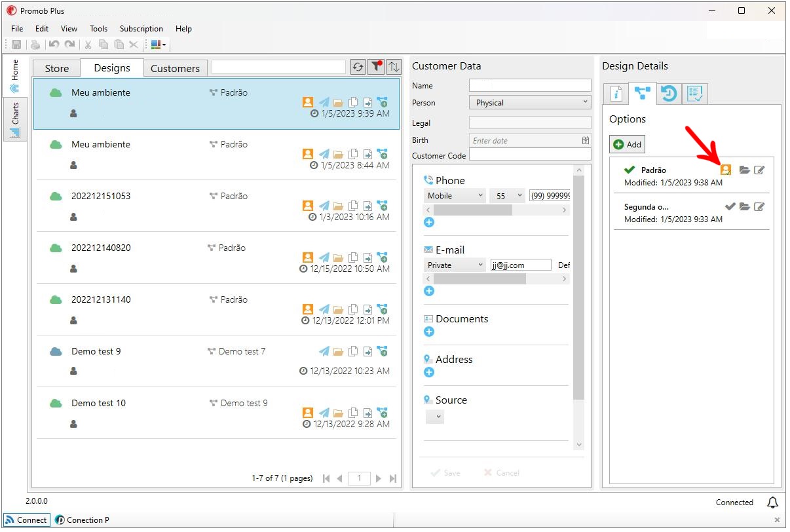Click the Add option button

tap(628, 144)
